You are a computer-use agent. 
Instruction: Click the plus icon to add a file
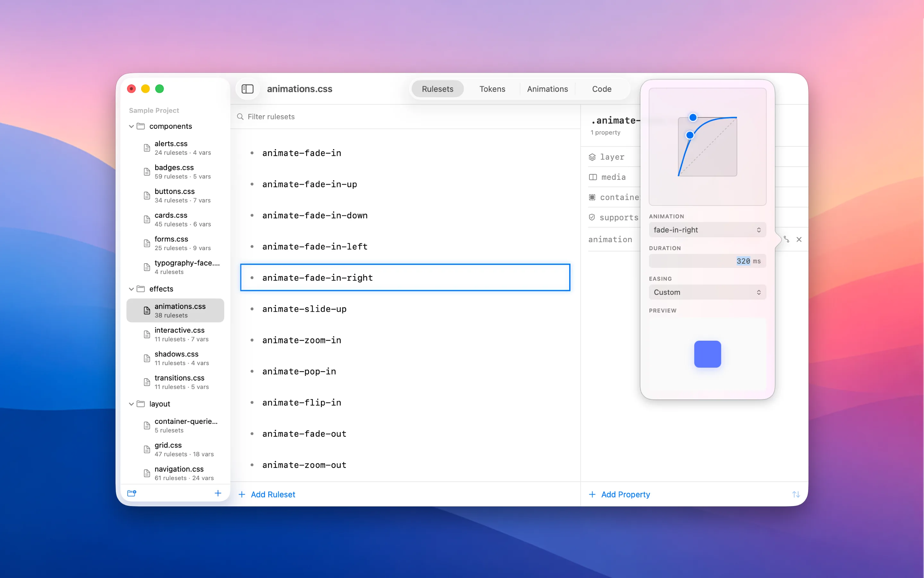[218, 493]
